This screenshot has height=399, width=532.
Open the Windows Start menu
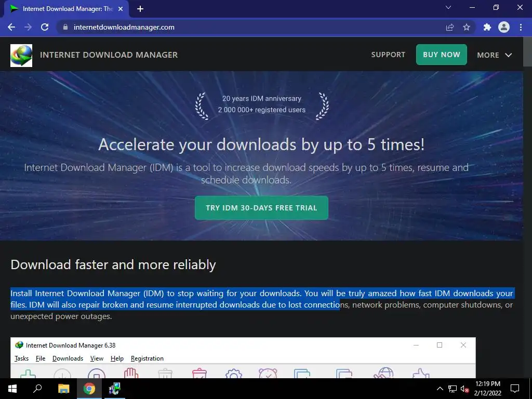pos(12,389)
